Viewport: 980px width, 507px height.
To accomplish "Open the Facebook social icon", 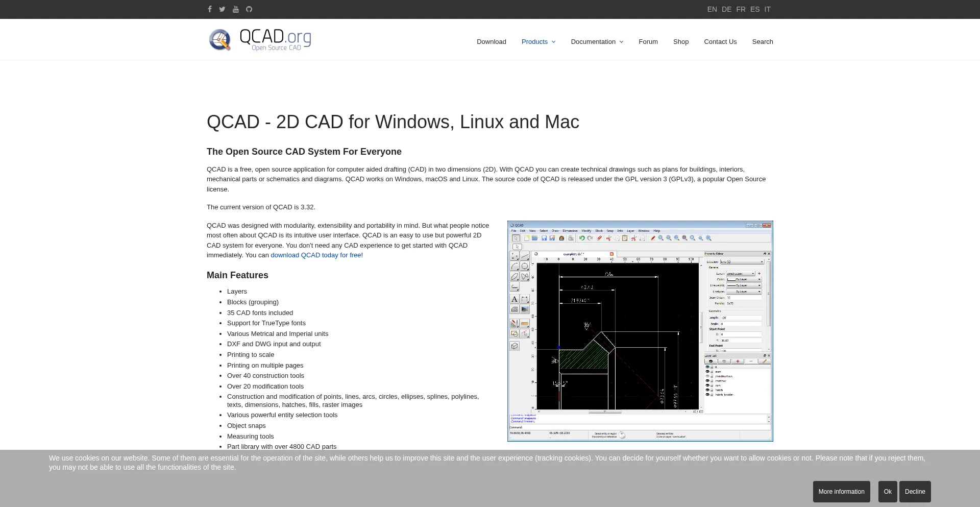I will click(210, 9).
